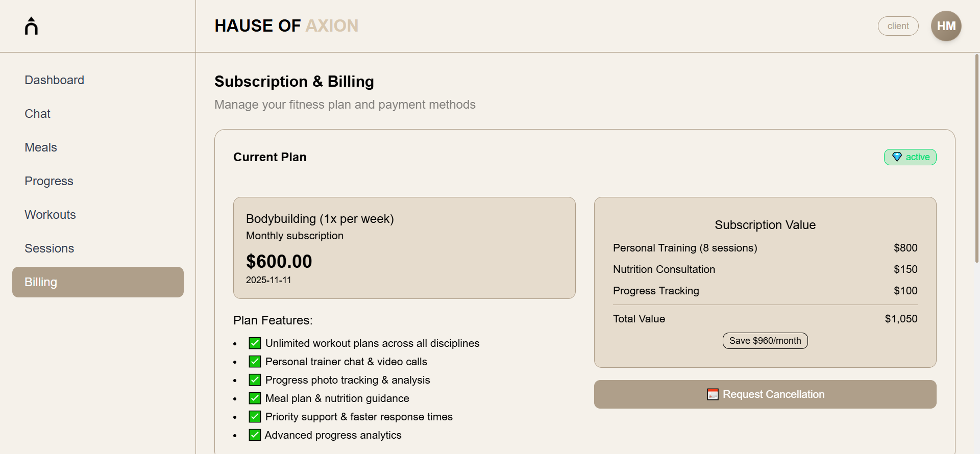The width and height of the screenshot is (980, 454).
Task: Select Workouts from the sidebar
Action: (50, 215)
